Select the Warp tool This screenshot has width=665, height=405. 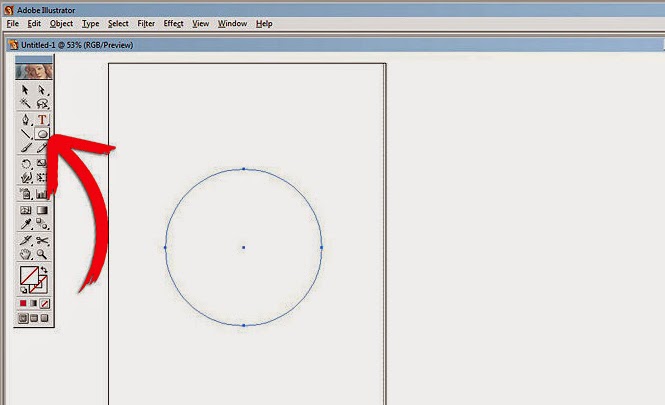coord(25,178)
